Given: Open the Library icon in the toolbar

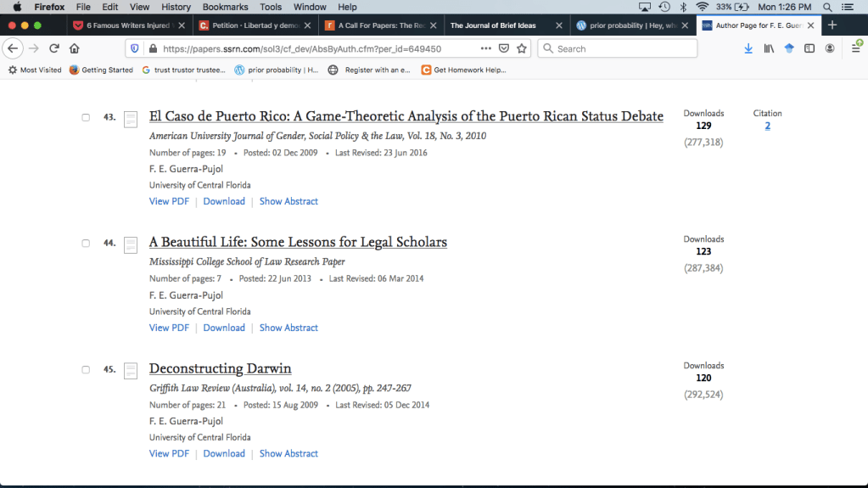Looking at the screenshot, I should [769, 48].
